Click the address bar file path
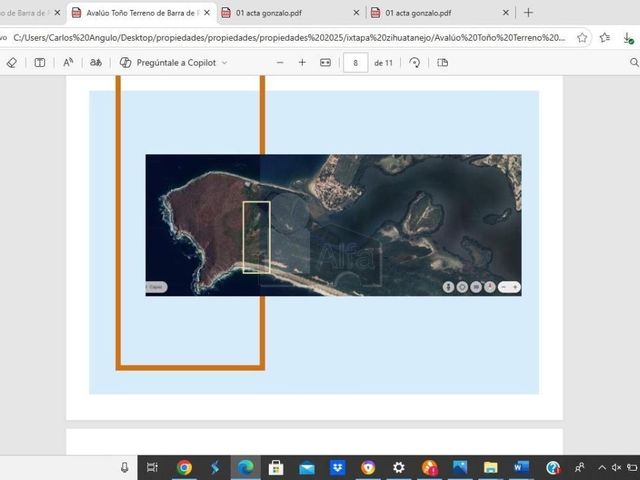 [x=289, y=38]
